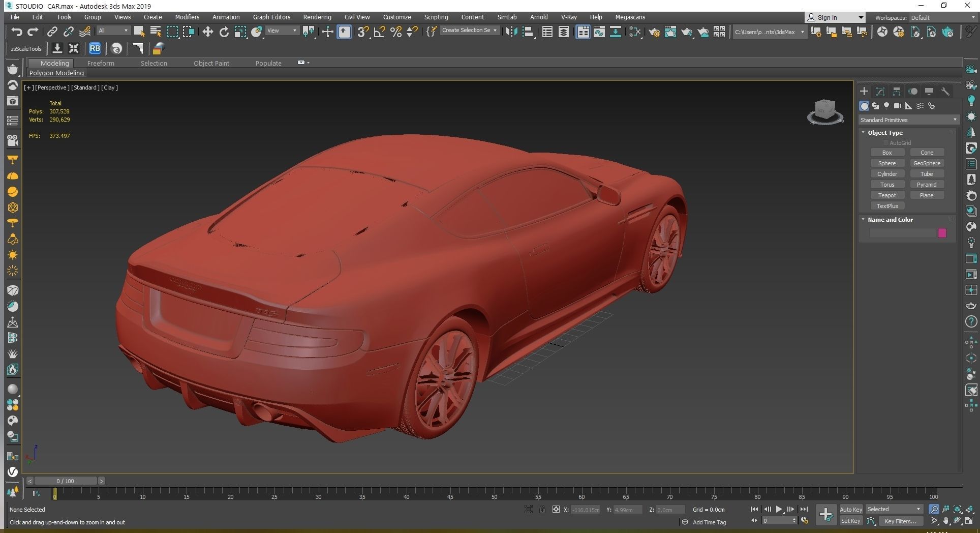The height and width of the screenshot is (533, 980).
Task: Open the V-Ray menu
Action: coord(569,17)
